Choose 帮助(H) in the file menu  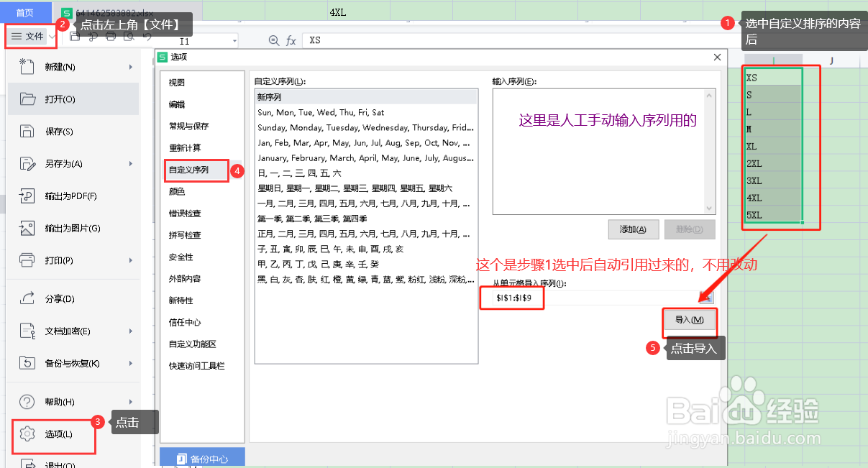point(74,402)
